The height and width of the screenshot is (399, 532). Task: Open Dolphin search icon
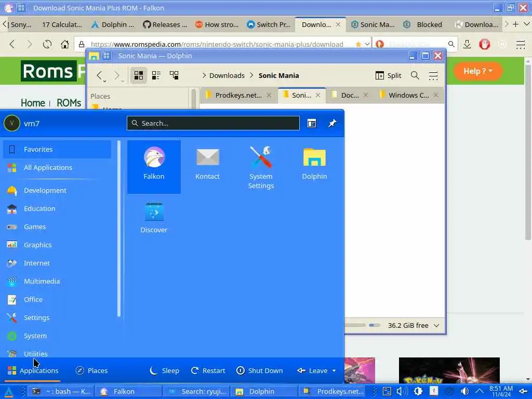(415, 75)
